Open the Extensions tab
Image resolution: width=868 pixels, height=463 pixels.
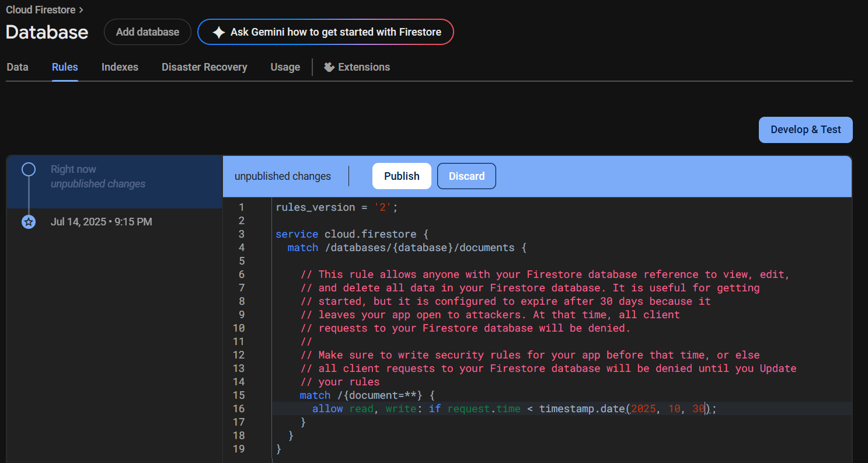(363, 67)
